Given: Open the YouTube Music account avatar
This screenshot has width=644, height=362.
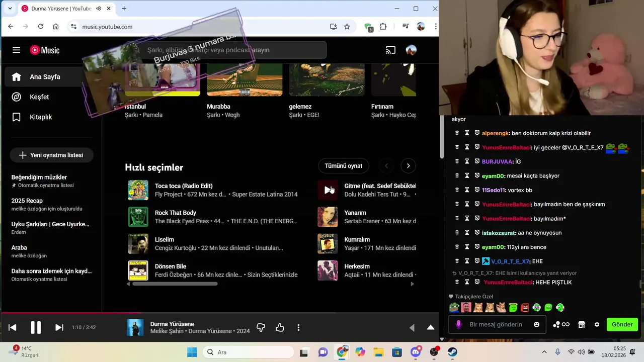Looking at the screenshot, I should (x=411, y=50).
